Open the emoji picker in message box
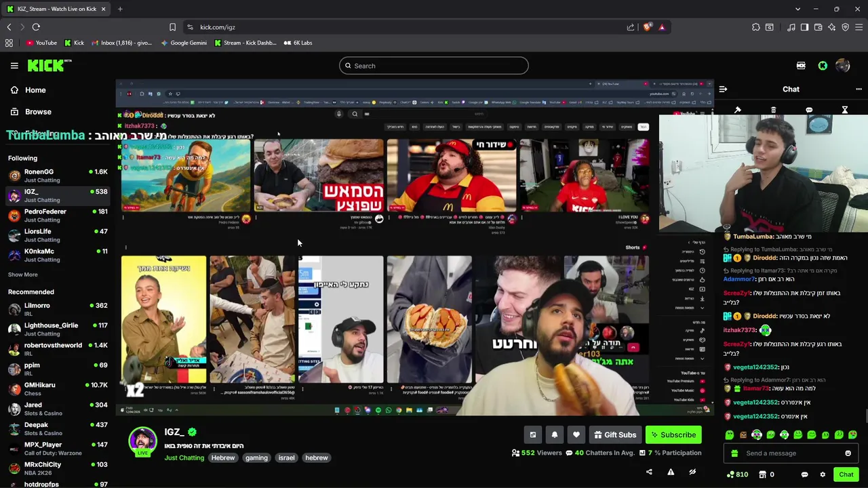The height and width of the screenshot is (488, 868). pos(848,453)
